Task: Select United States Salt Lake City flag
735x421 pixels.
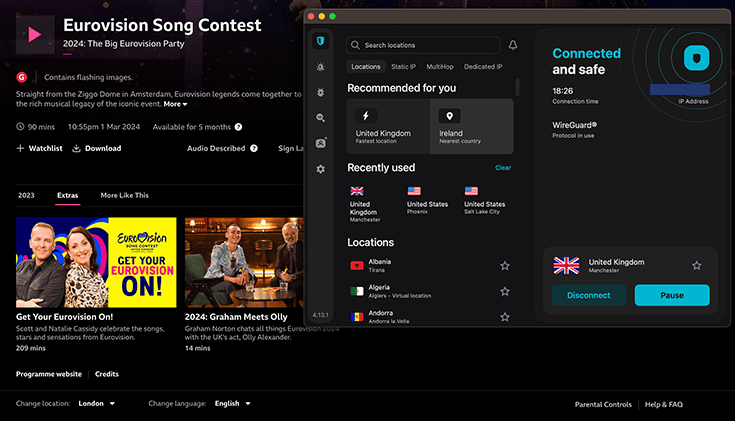Action: click(x=471, y=191)
